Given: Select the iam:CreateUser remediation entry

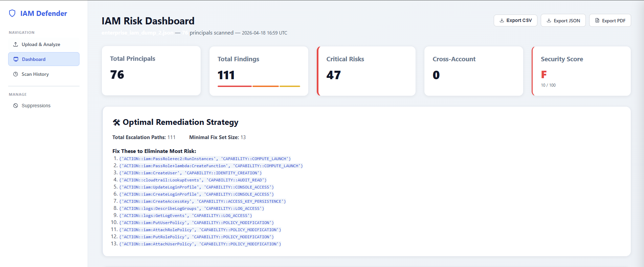Looking at the screenshot, I should pos(190,173).
